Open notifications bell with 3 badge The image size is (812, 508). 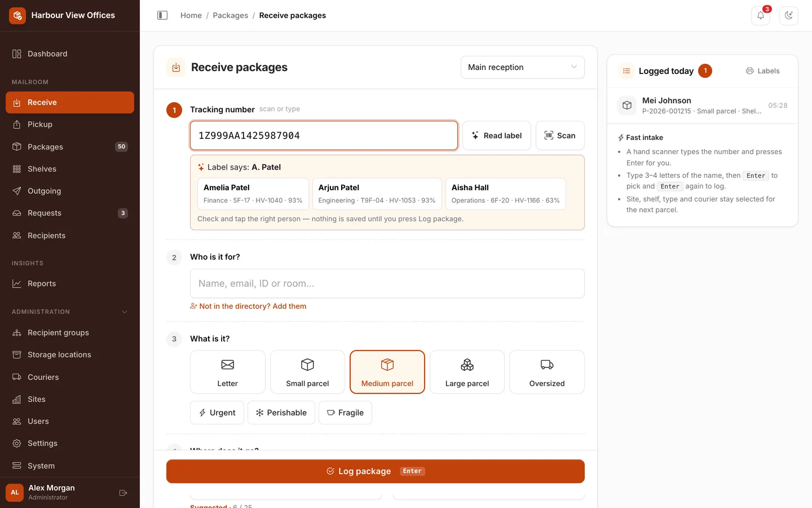761,15
